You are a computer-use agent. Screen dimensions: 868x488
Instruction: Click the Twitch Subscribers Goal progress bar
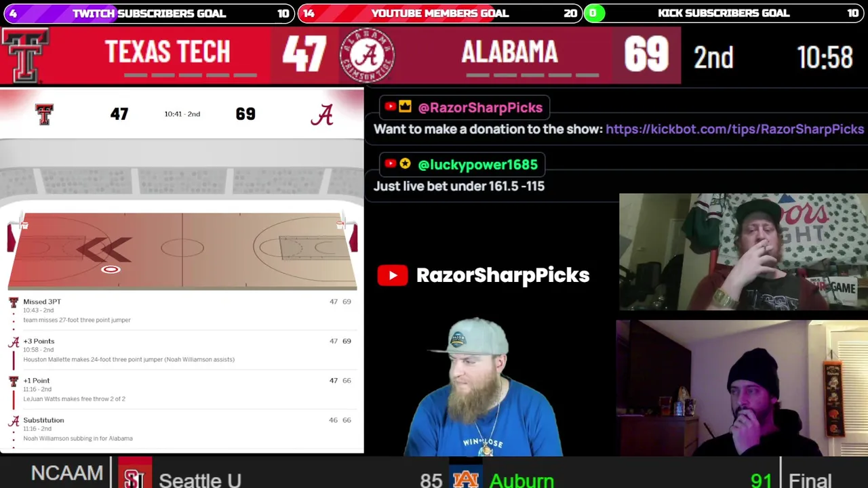click(149, 13)
